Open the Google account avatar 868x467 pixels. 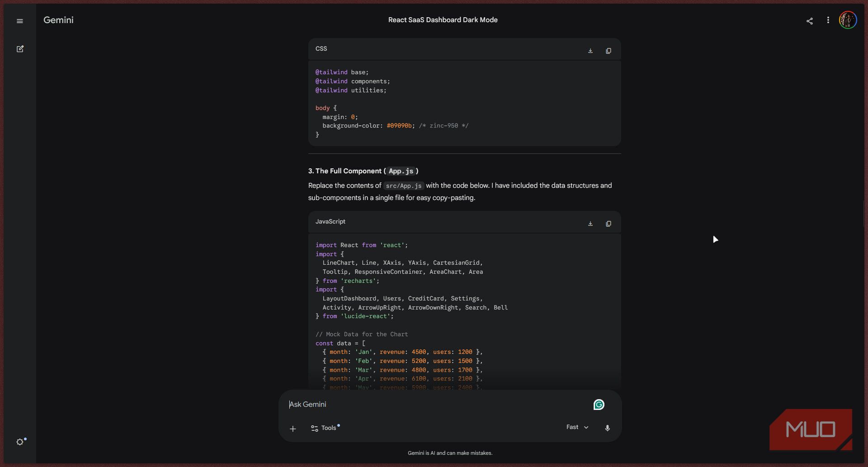pos(848,20)
